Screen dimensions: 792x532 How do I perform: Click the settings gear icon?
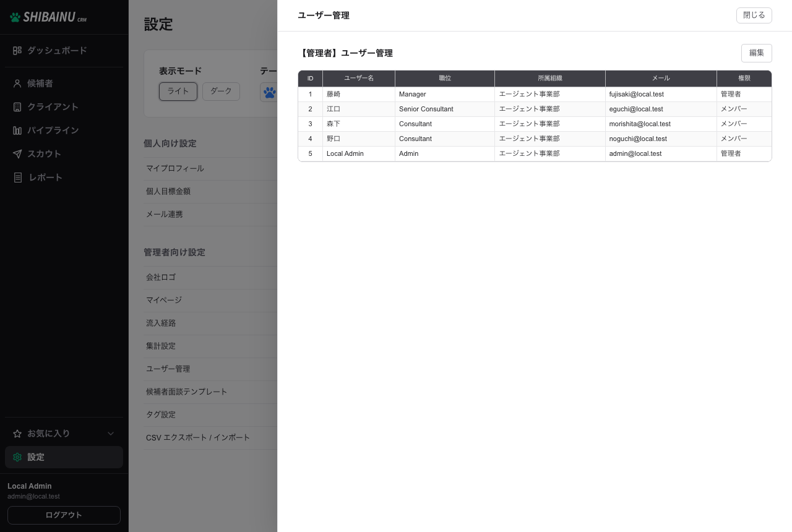[17, 457]
